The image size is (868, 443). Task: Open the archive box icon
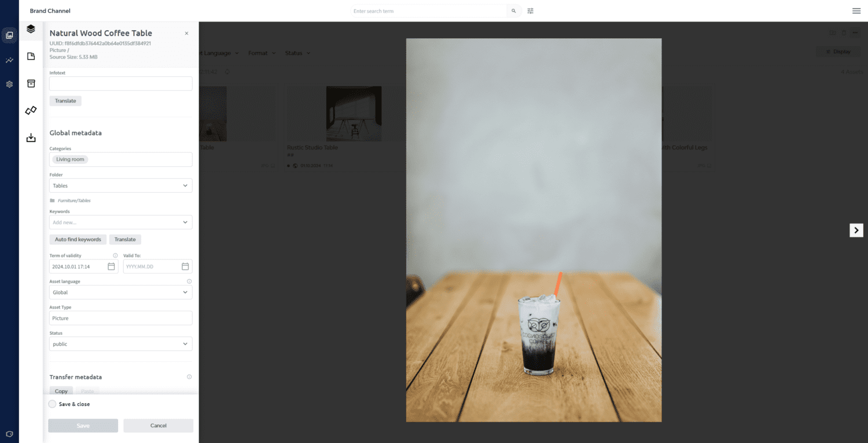(x=31, y=83)
